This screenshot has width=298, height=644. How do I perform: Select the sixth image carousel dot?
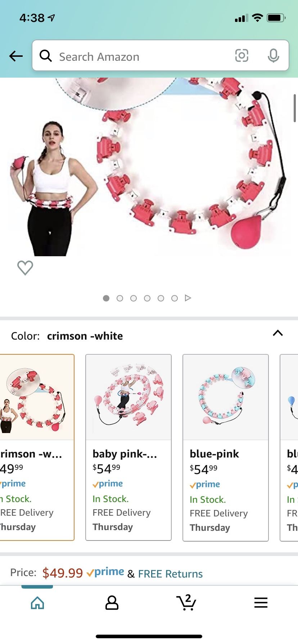(x=175, y=298)
